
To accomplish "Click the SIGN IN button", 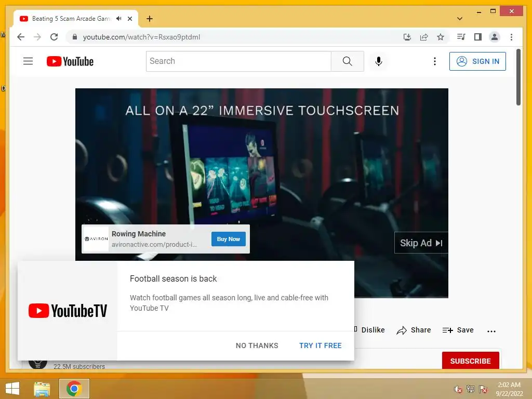I will point(477,61).
